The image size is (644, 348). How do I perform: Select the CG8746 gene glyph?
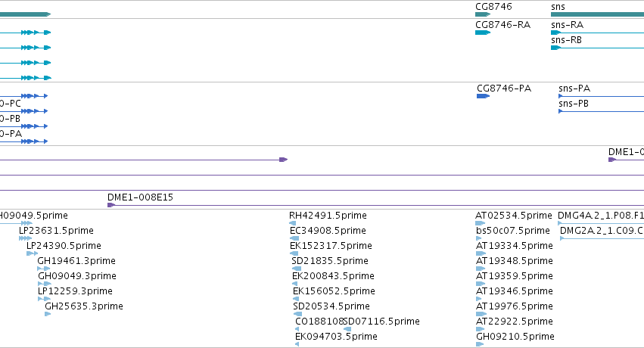[x=483, y=14]
